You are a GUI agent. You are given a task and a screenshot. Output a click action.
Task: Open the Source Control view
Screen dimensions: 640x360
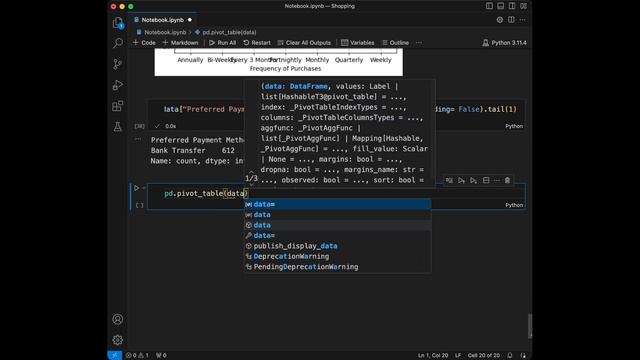[118, 64]
